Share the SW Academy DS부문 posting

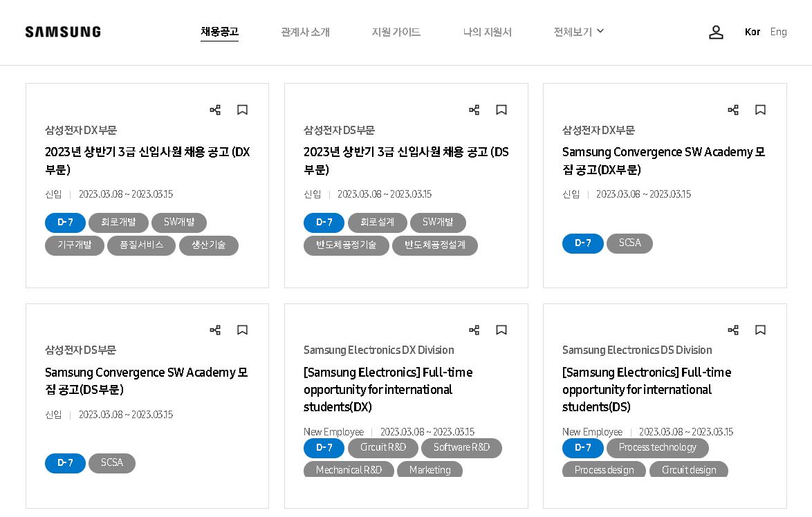pos(215,330)
